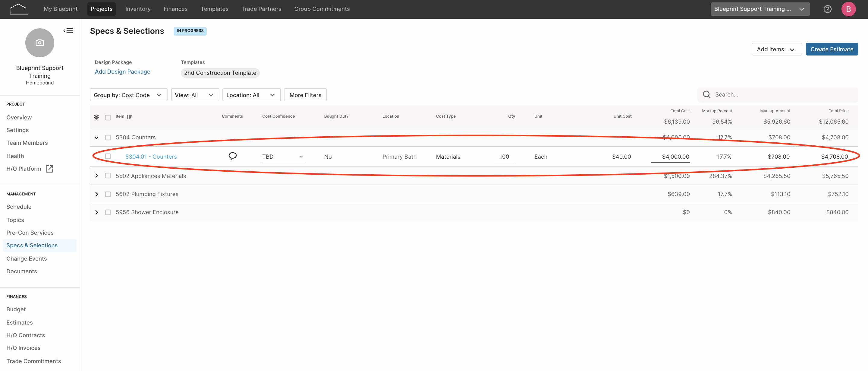Click the Total Price column header
Screen dimensions: 868x371
pos(838,111)
